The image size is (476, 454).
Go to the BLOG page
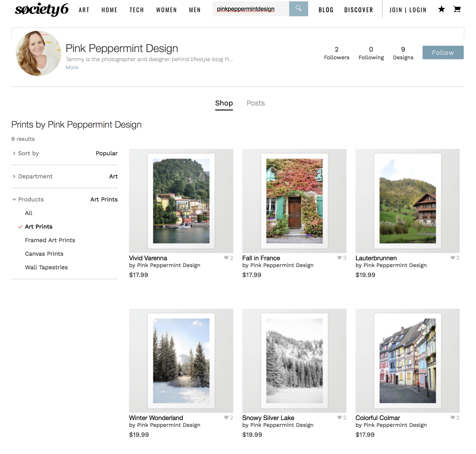326,10
